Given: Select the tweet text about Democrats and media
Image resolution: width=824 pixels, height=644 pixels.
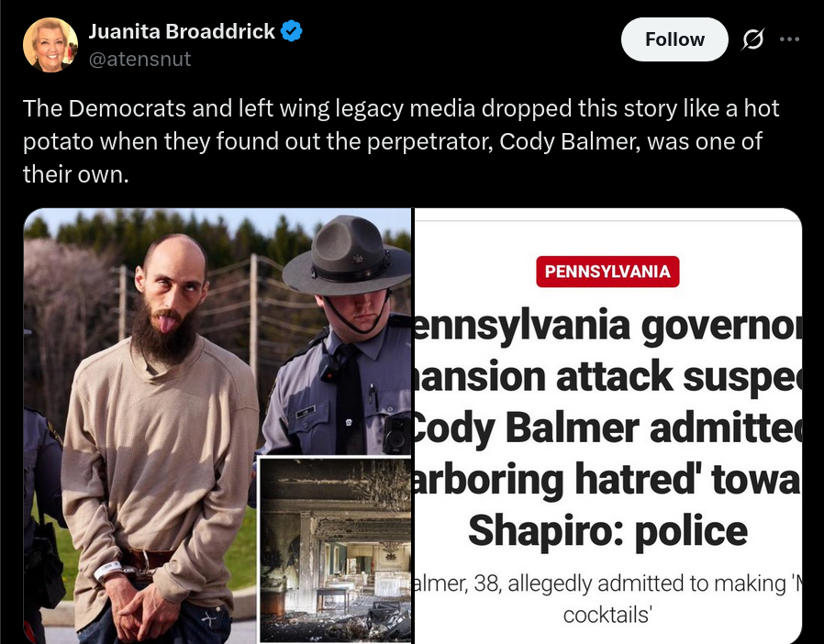Looking at the screenshot, I should coord(401,141).
